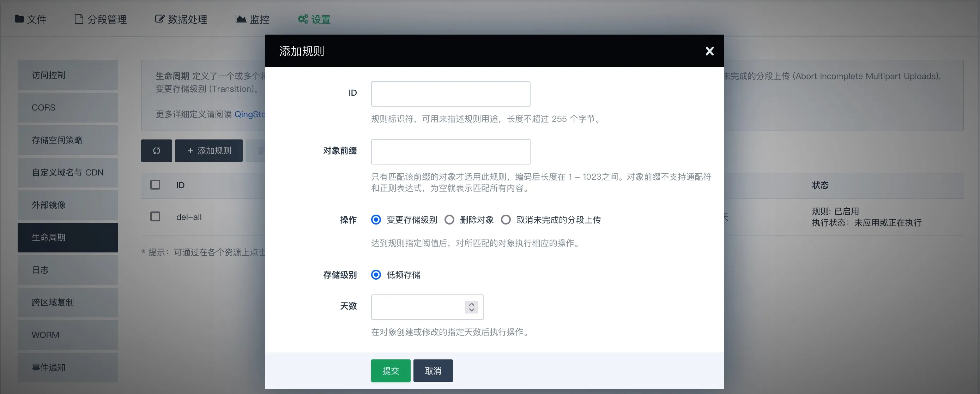Screen dimensions: 980x394
Task: Open 数据处理 edit icon tab
Action: 181,19
